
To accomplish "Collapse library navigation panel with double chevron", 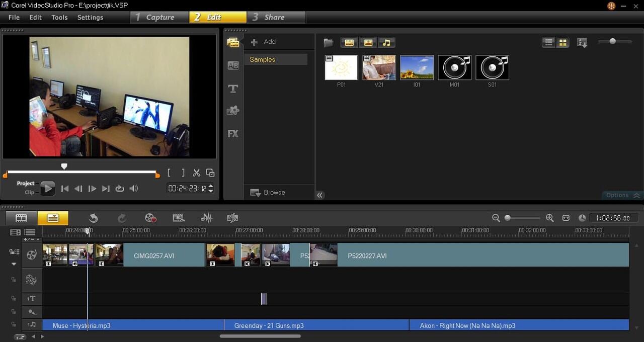I will point(319,195).
